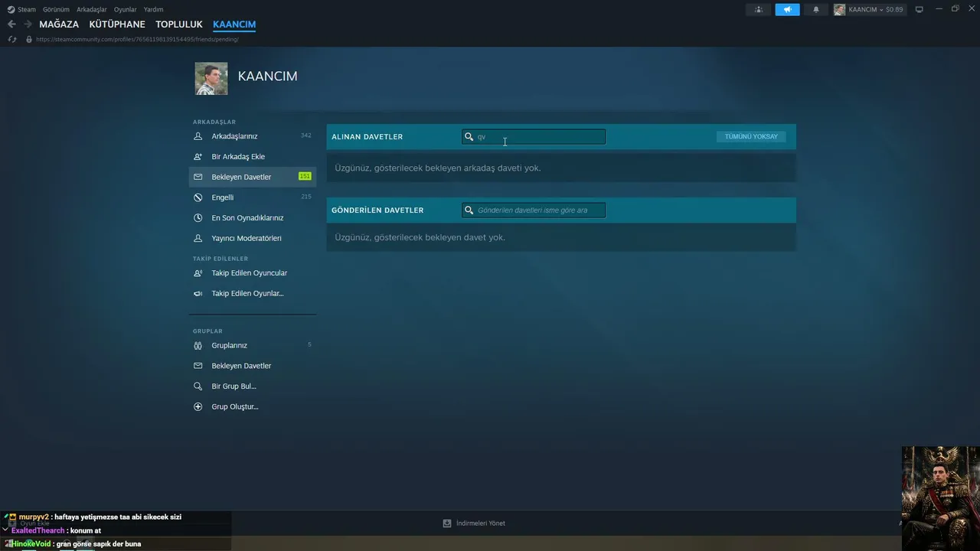Click the envelope icon beside the 151 badge
Viewport: 980px width, 551px height.
[x=198, y=177]
